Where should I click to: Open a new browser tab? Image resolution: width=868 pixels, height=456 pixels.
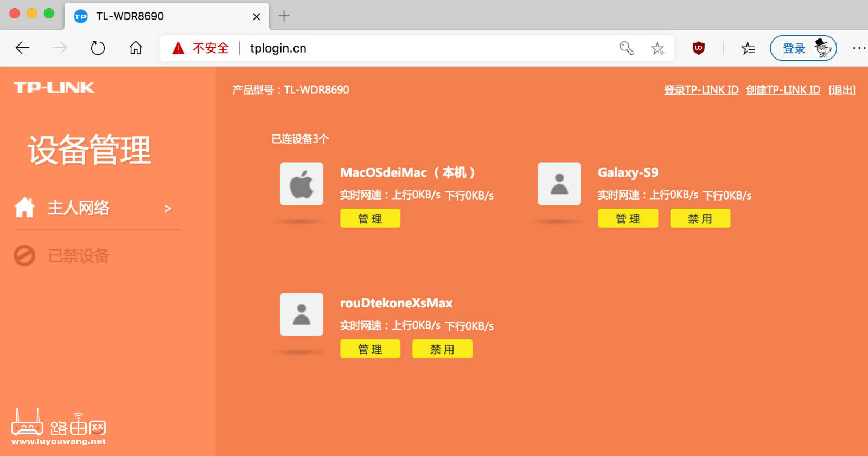[x=284, y=16]
